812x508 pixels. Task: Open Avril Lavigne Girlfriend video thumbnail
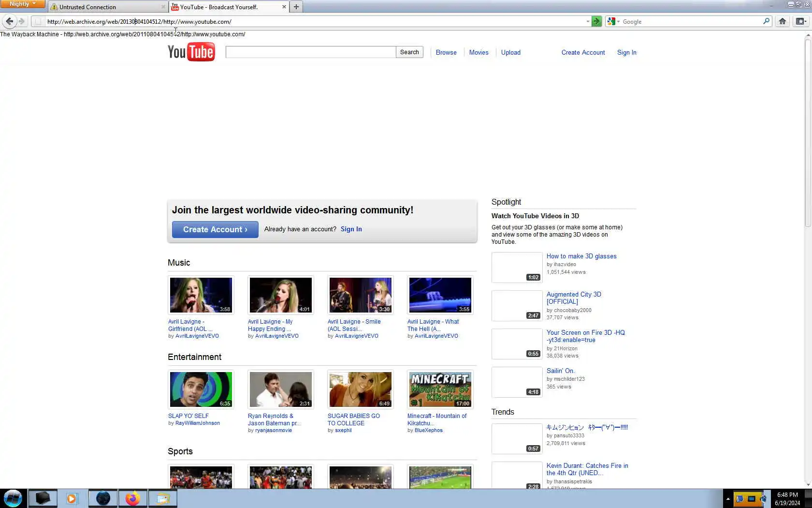tap(201, 295)
